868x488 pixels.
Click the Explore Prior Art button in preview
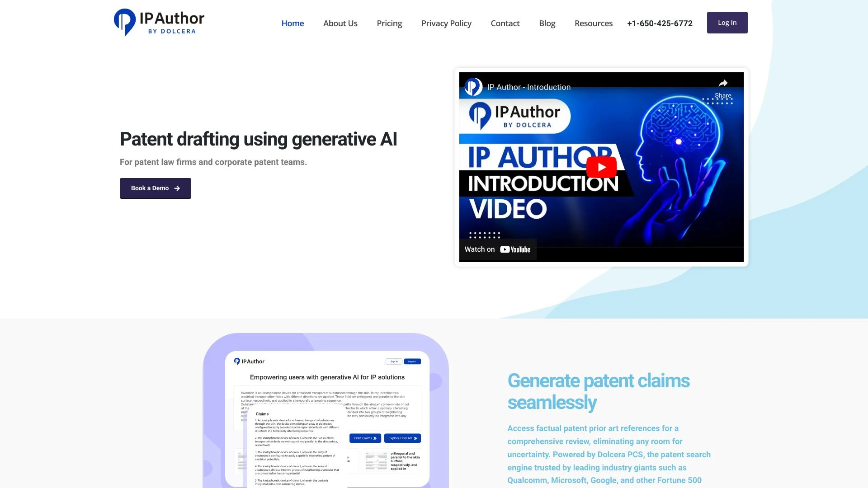point(402,438)
